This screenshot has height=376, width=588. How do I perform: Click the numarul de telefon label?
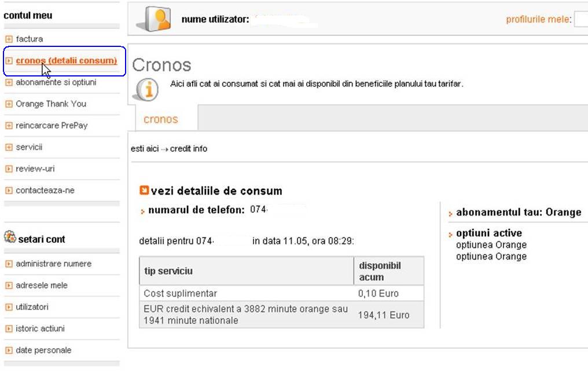[197, 210]
